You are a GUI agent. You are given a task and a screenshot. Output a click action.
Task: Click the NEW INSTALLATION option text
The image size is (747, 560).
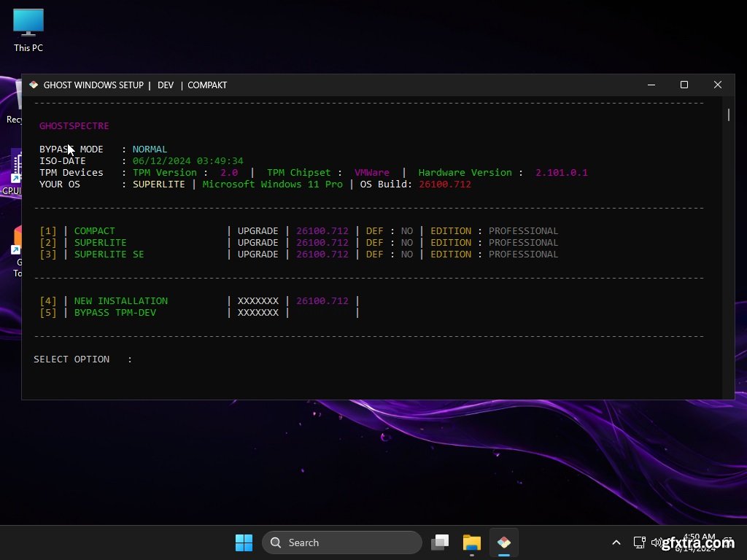121,301
